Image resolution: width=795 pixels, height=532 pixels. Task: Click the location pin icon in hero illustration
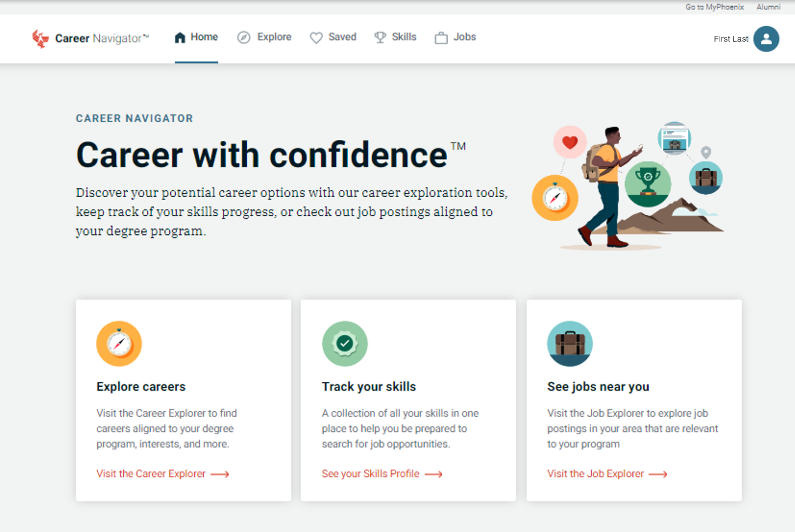(706, 152)
